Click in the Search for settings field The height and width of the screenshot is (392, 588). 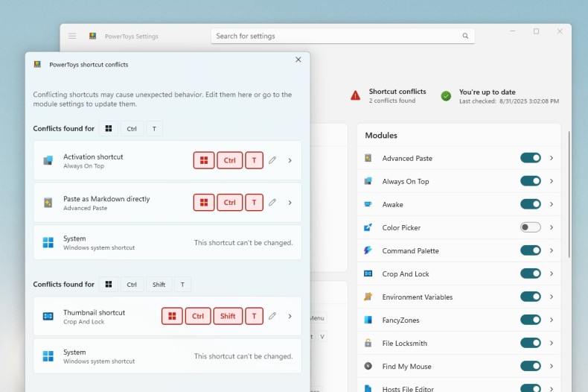point(342,36)
